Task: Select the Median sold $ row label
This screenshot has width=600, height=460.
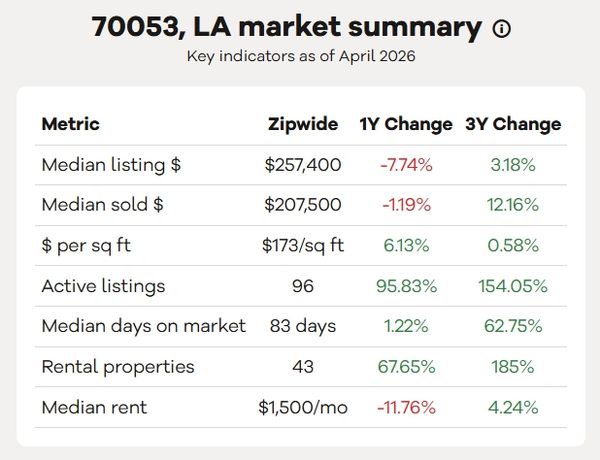Action: (103, 204)
